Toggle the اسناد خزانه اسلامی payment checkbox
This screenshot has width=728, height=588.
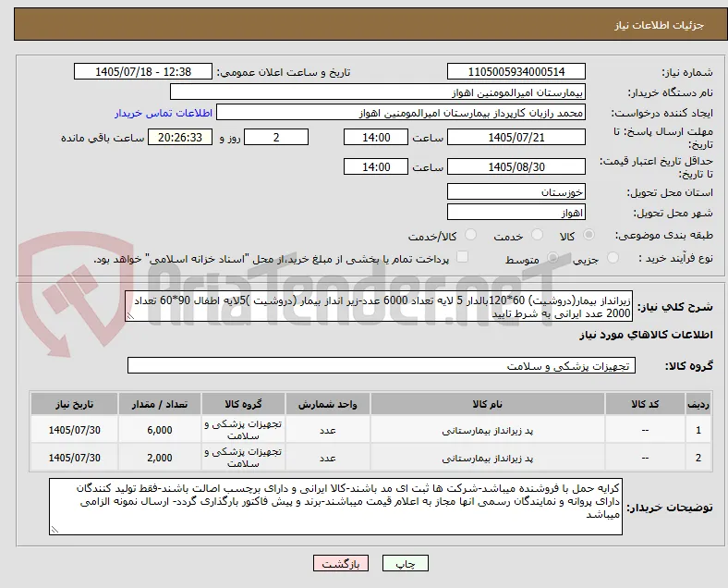click(x=463, y=257)
